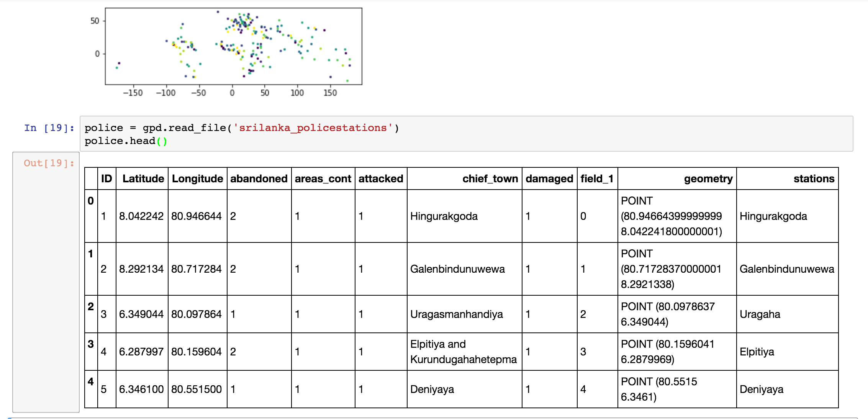Click the Uragasmanhandiya cell
Screen dimensions: 868x419
point(456,314)
